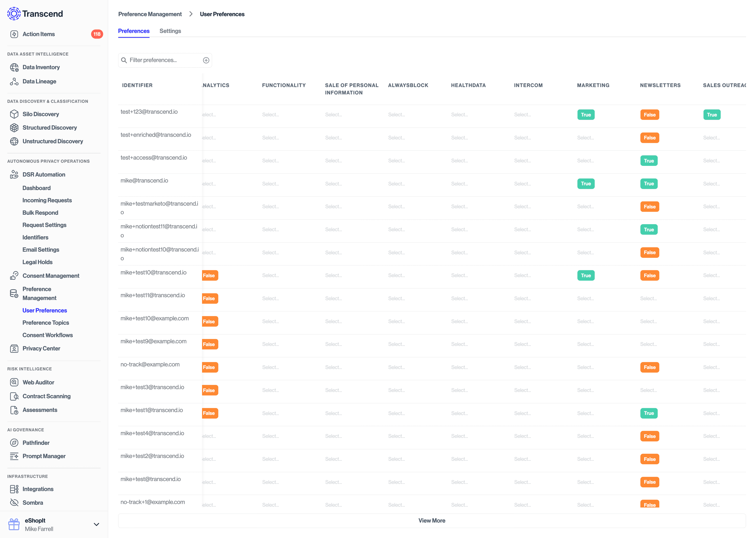Switch to the Settings tab
756x538 pixels.
click(170, 31)
